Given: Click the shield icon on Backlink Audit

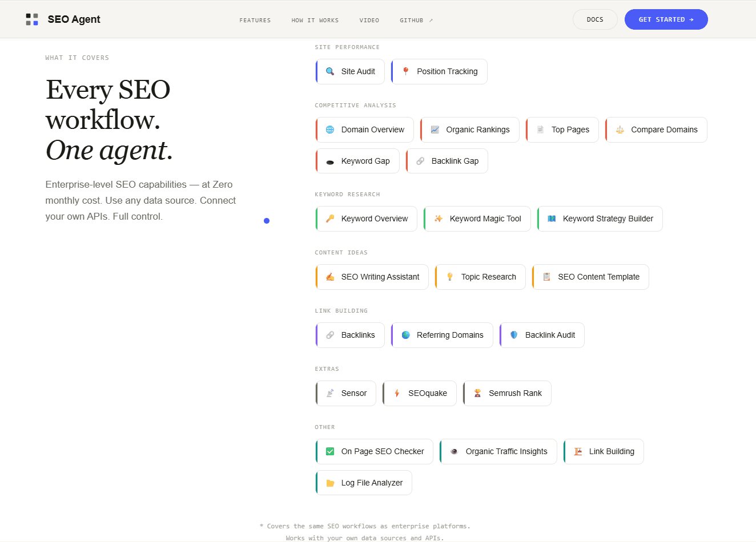Looking at the screenshot, I should coord(514,335).
